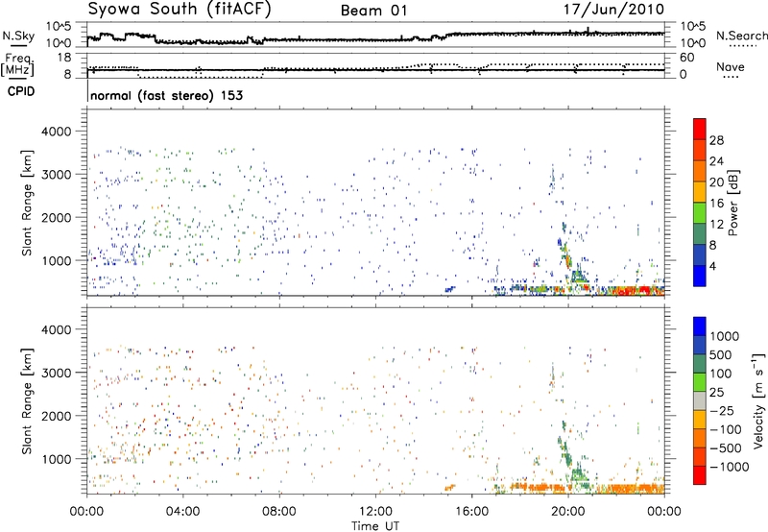Click the gray segment of the velocity colorbar
The image size is (768, 532).
pyautogui.click(x=700, y=400)
